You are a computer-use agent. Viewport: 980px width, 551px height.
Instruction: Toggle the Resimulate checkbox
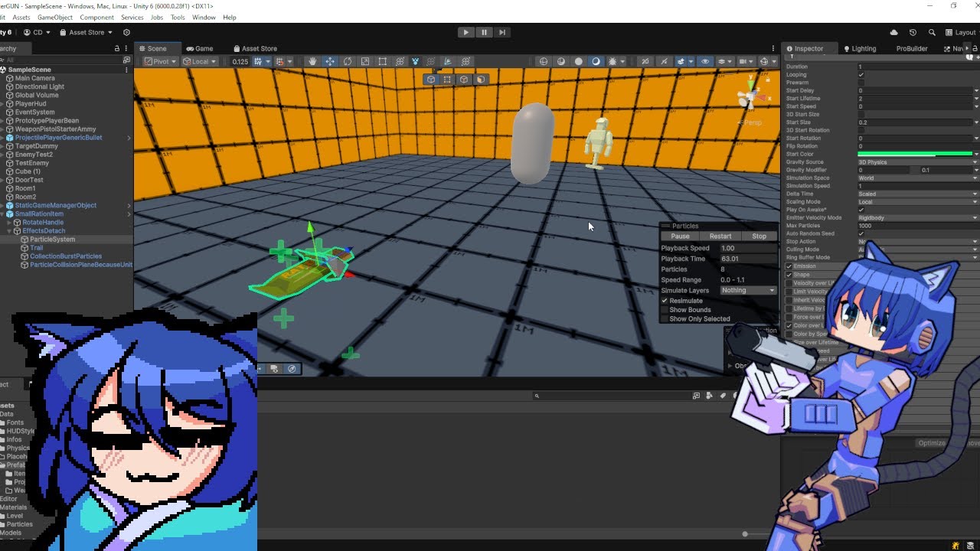pos(665,301)
